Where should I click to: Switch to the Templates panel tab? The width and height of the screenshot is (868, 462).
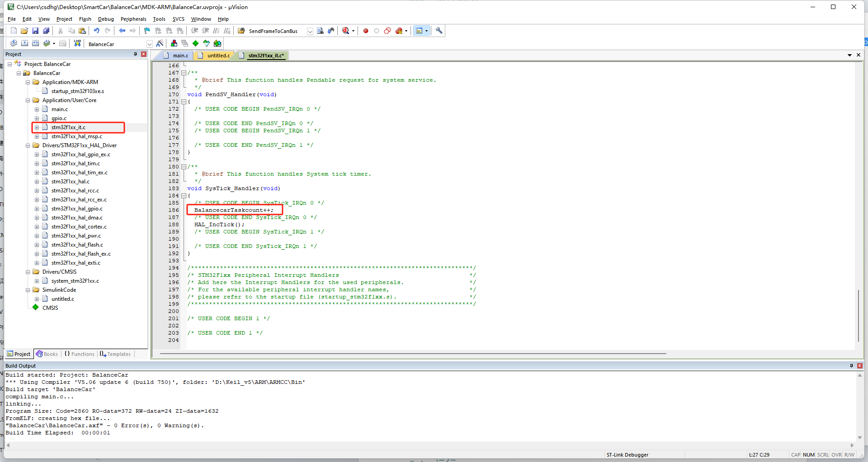[115, 354]
